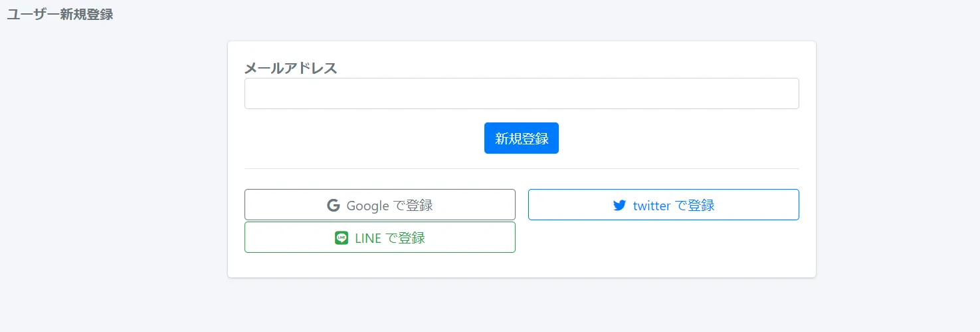Screen dimensions: 980x332
Task: Focus the メールアドレス email input field
Action: pyautogui.click(x=522, y=94)
